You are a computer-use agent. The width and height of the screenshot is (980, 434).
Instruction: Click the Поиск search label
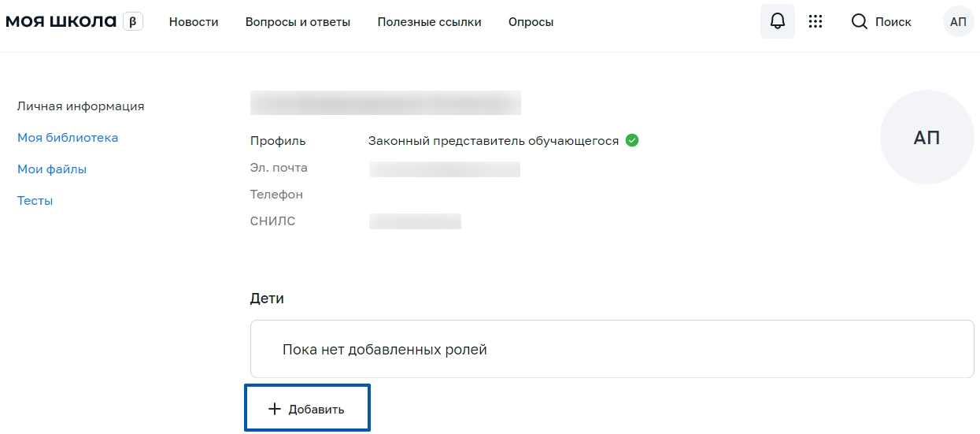click(893, 22)
